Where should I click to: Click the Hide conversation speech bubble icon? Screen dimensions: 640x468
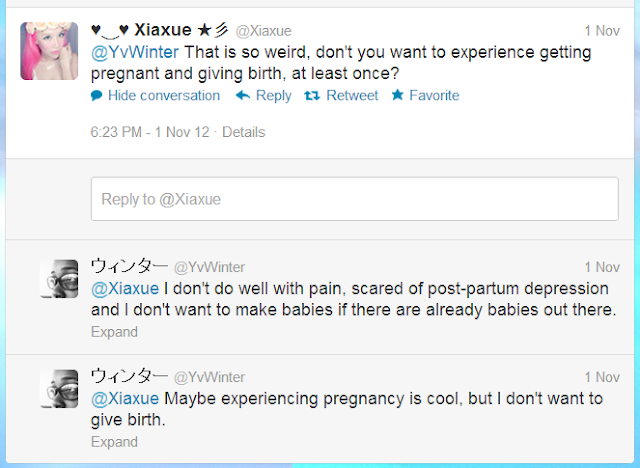click(x=97, y=96)
